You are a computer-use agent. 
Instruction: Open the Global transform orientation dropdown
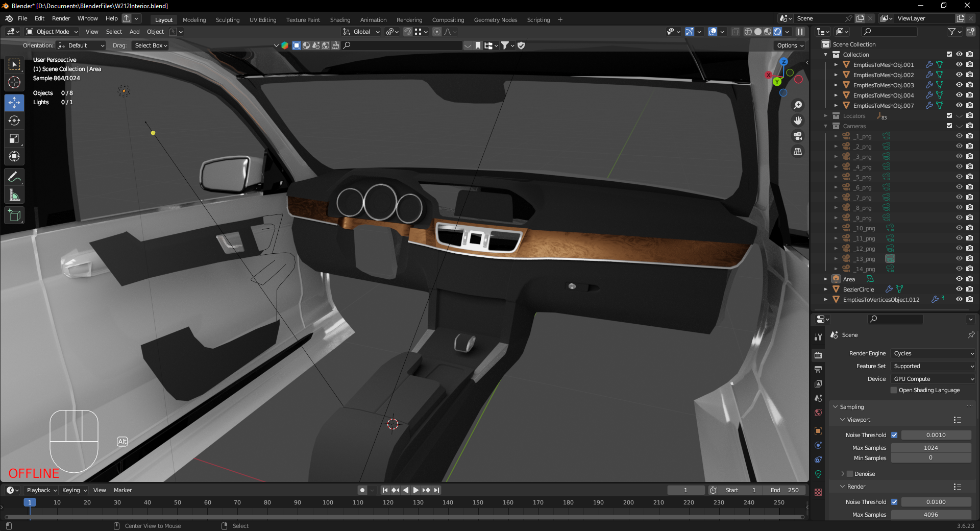click(x=361, y=32)
